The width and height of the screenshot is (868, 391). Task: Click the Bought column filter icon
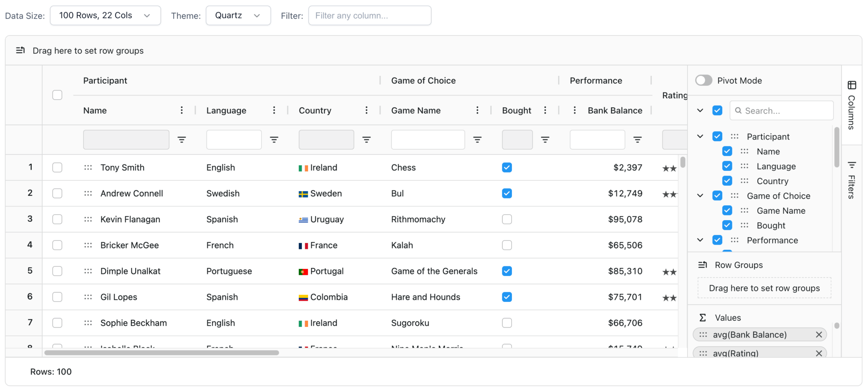[x=545, y=140]
